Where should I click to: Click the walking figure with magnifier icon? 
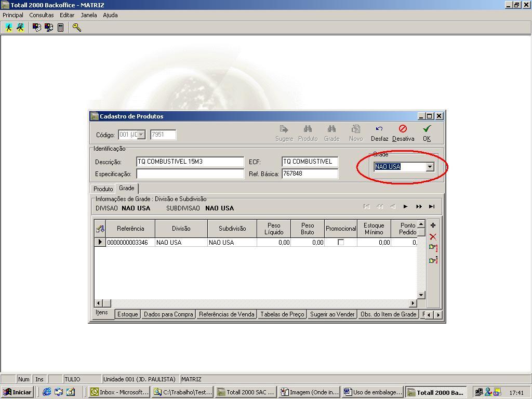(20, 28)
